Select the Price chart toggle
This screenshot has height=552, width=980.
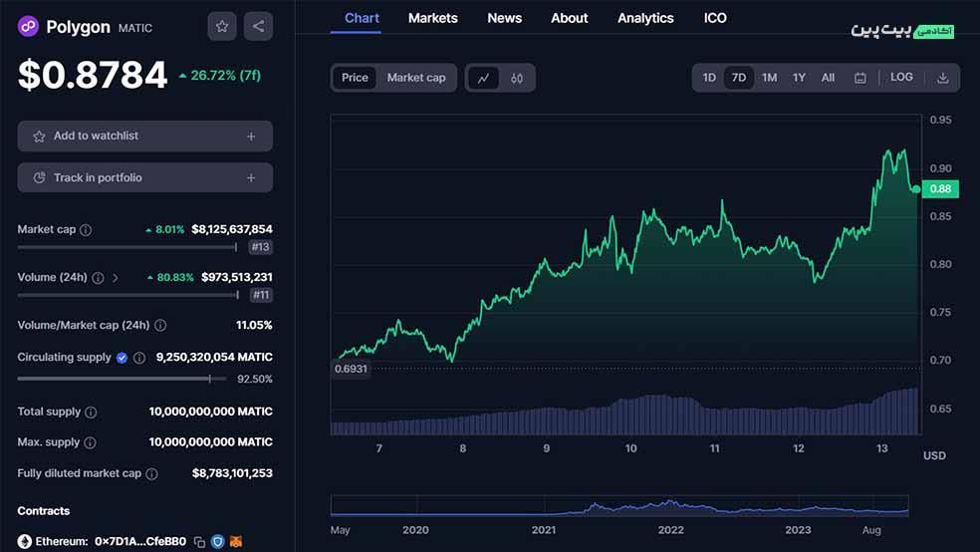pos(355,78)
